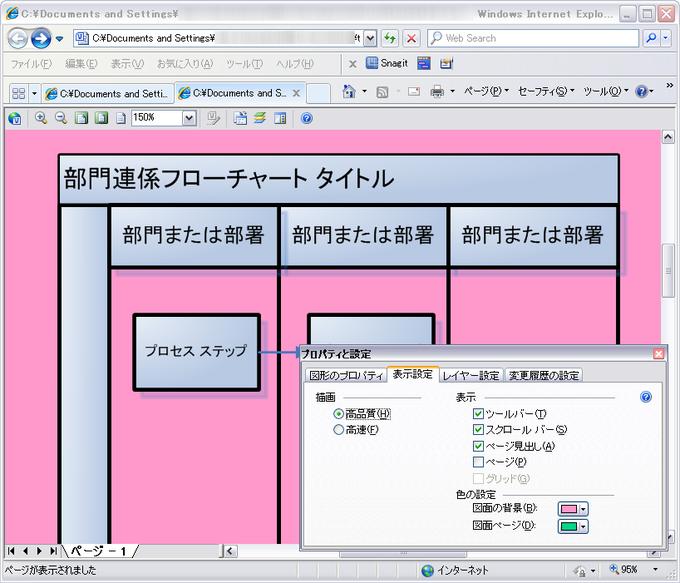This screenshot has height=583, width=680.
Task: Open the ページ(P) command bar menu
Action: (x=485, y=92)
